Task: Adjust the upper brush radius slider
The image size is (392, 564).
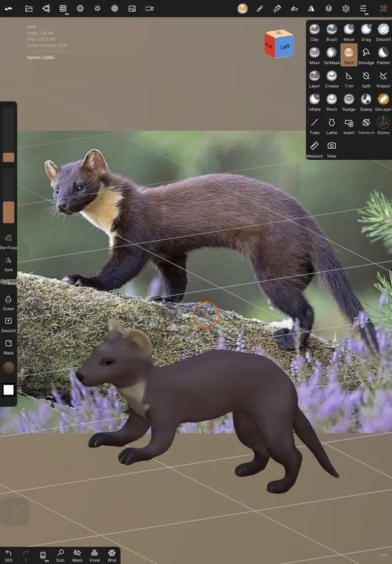Action: 9,134
